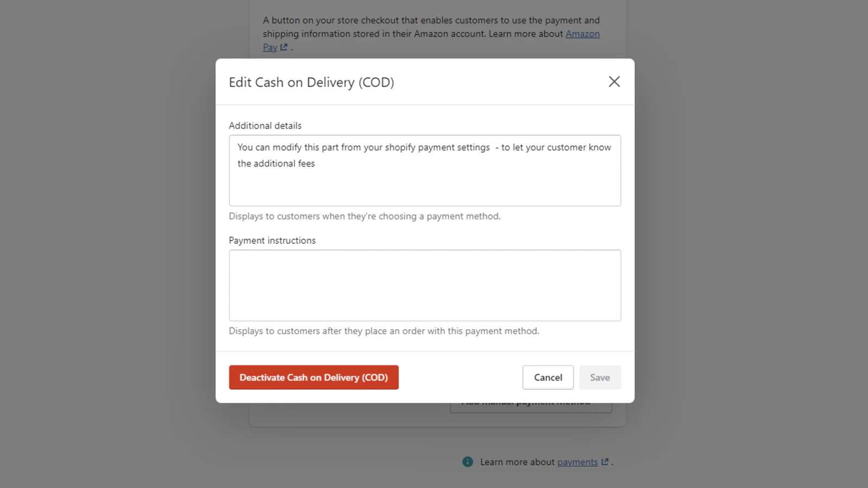
Task: Click inside the Payment instructions text box
Action: (424, 285)
